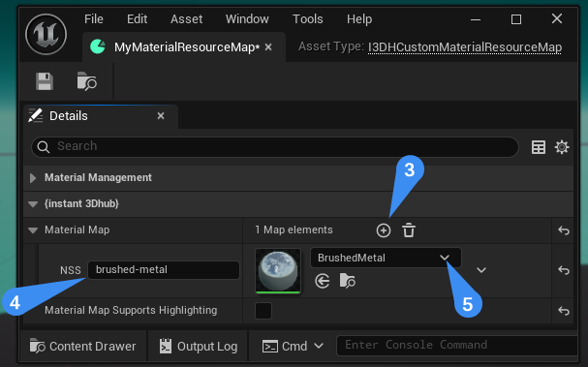Open the Asset menu
Image resolution: width=588 pixels, height=367 pixels.
pos(186,18)
